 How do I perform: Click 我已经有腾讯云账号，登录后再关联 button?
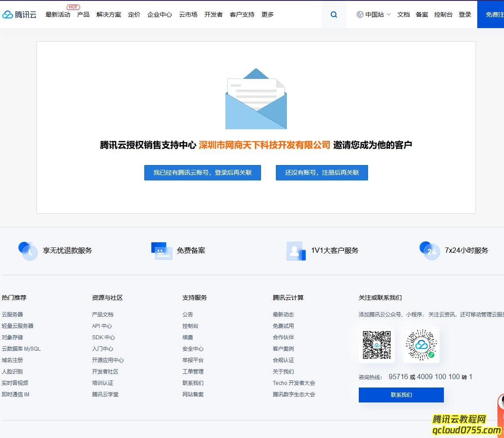(203, 172)
